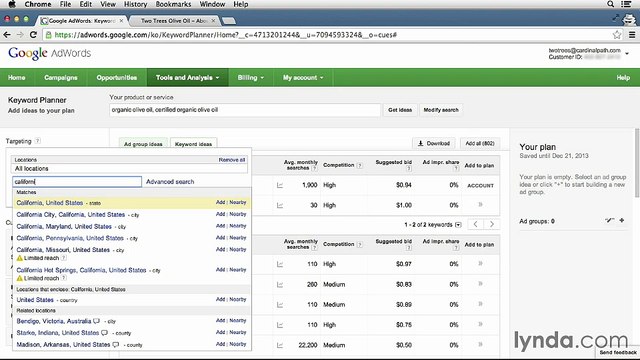Image resolution: width=640 pixels, height=360 pixels.
Task: Open the Campaigns tab
Action: (61, 78)
